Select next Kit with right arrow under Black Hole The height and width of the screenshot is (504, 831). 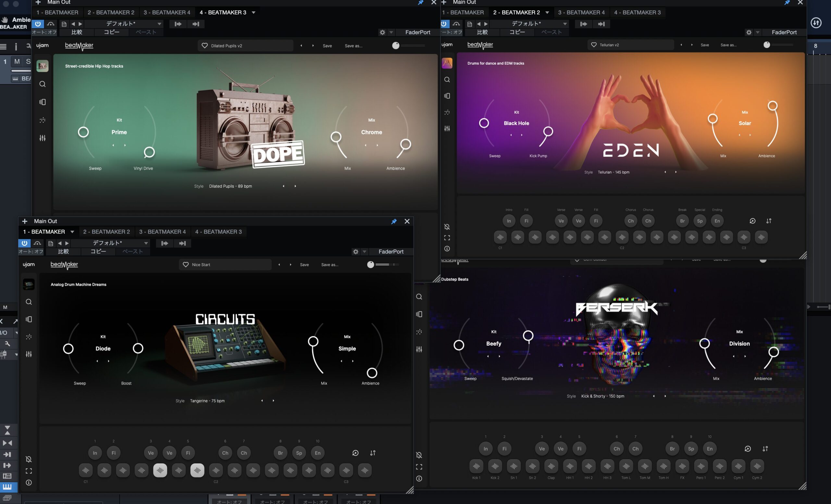[521, 135]
